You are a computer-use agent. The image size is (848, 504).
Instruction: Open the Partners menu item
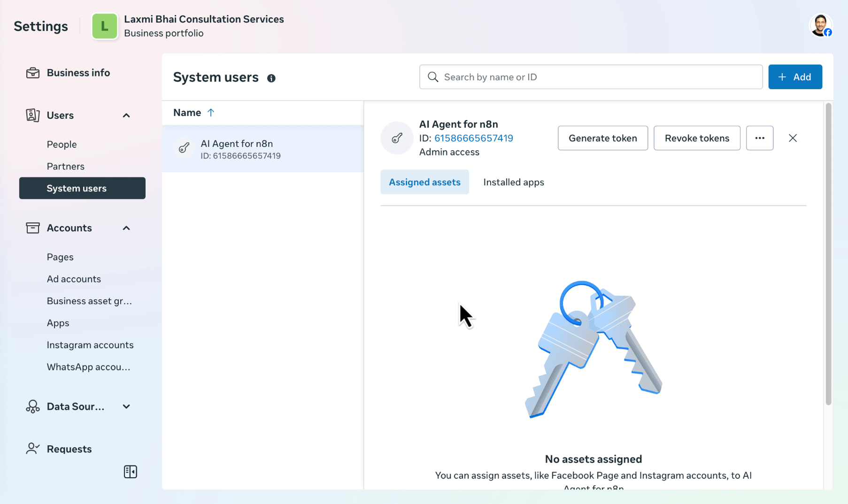coord(66,167)
